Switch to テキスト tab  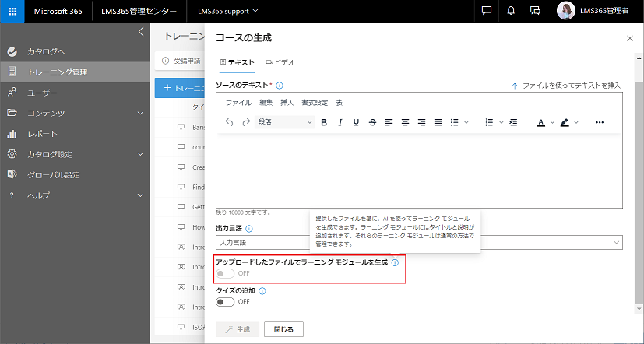tap(237, 62)
